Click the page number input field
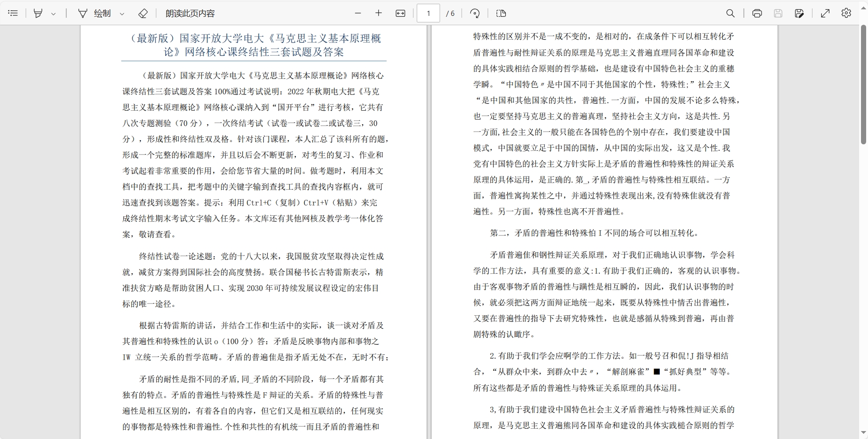Image resolution: width=868 pixels, height=439 pixels. 428,13
